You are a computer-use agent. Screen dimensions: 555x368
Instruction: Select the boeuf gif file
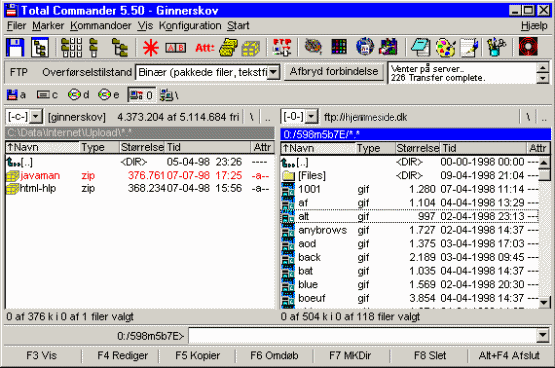(x=410, y=298)
